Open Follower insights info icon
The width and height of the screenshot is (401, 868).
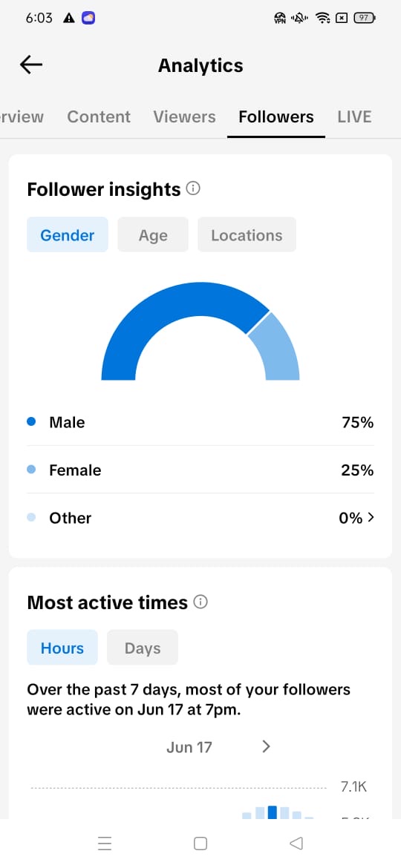point(193,188)
